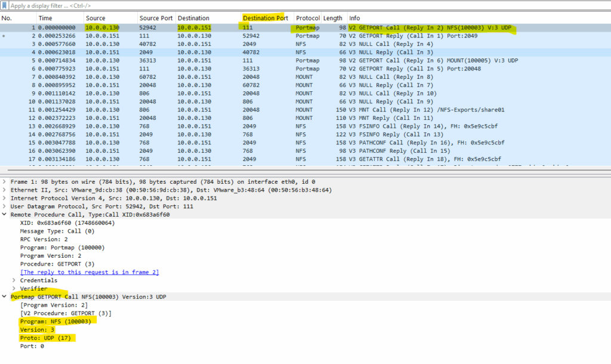Expand the Verifier subtree
611x364 pixels.
point(14,288)
